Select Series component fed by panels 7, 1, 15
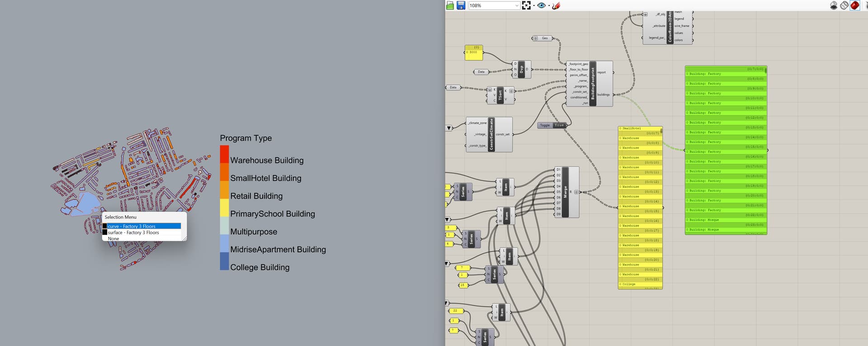This screenshot has width=868, height=346. coord(494,275)
